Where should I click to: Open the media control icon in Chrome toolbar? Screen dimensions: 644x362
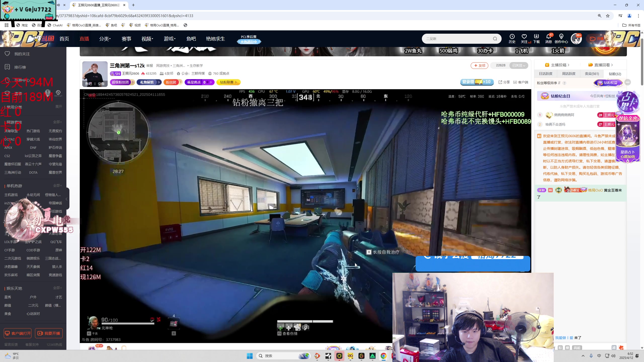[x=620, y=16]
